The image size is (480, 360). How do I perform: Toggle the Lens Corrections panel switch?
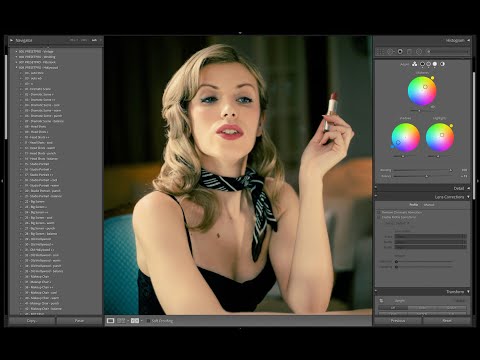(376, 197)
